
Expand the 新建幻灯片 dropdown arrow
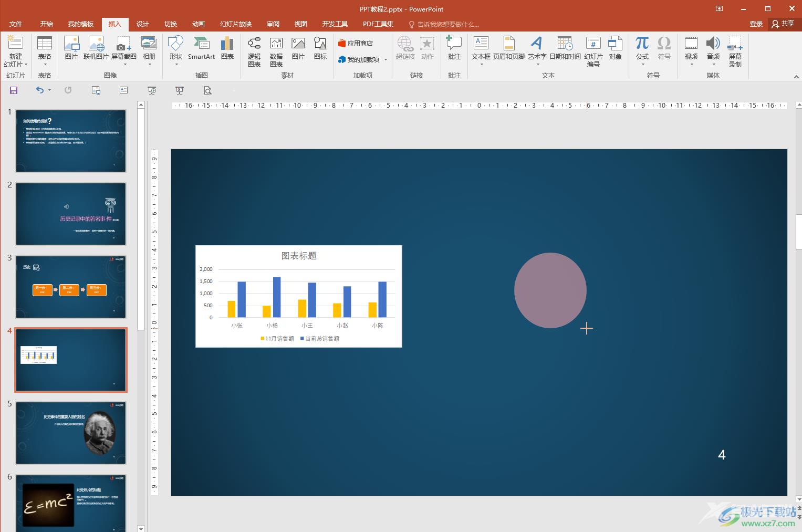click(x=26, y=65)
